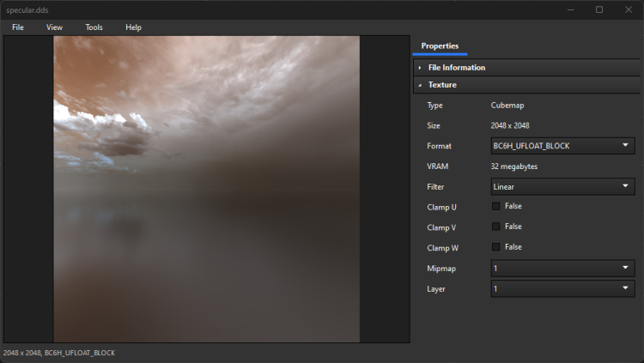Open the File menu
The width and height of the screenshot is (644, 363).
pyautogui.click(x=18, y=27)
